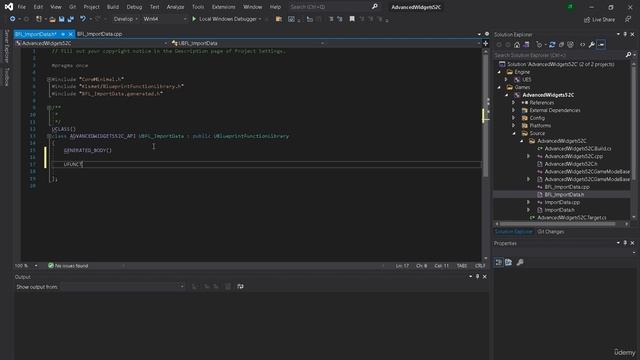Click the bookmark icon in toolbar

point(352,19)
